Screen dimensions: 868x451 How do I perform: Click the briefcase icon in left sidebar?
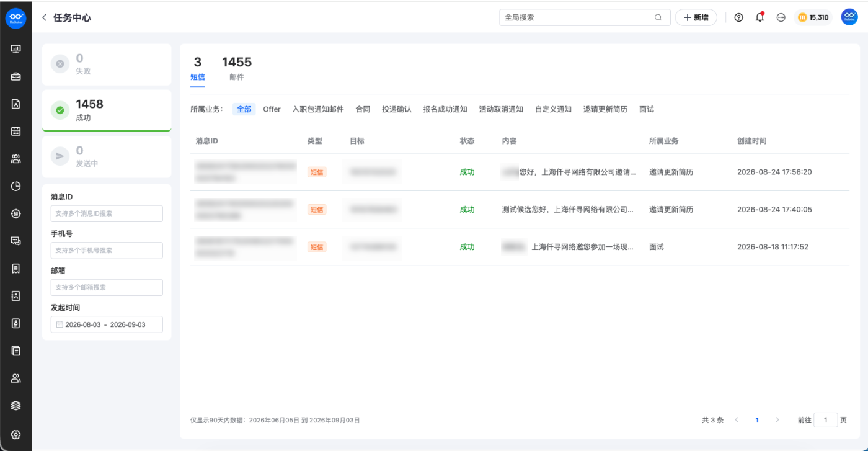[16, 76]
